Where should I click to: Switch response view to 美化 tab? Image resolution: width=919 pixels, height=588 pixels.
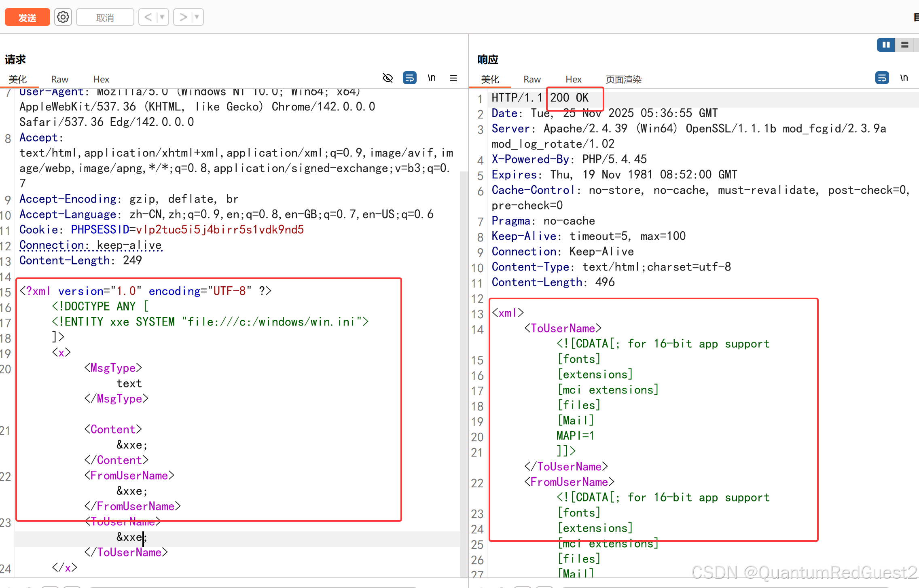(490, 79)
